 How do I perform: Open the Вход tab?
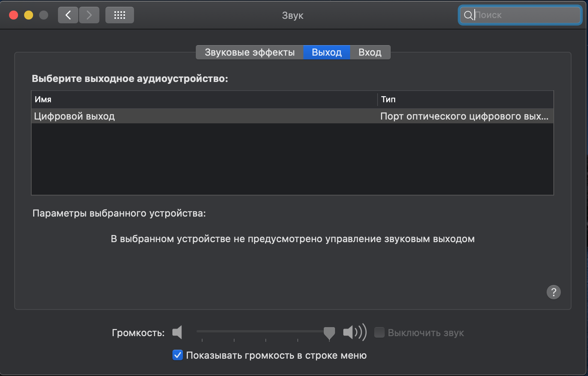pyautogui.click(x=370, y=52)
